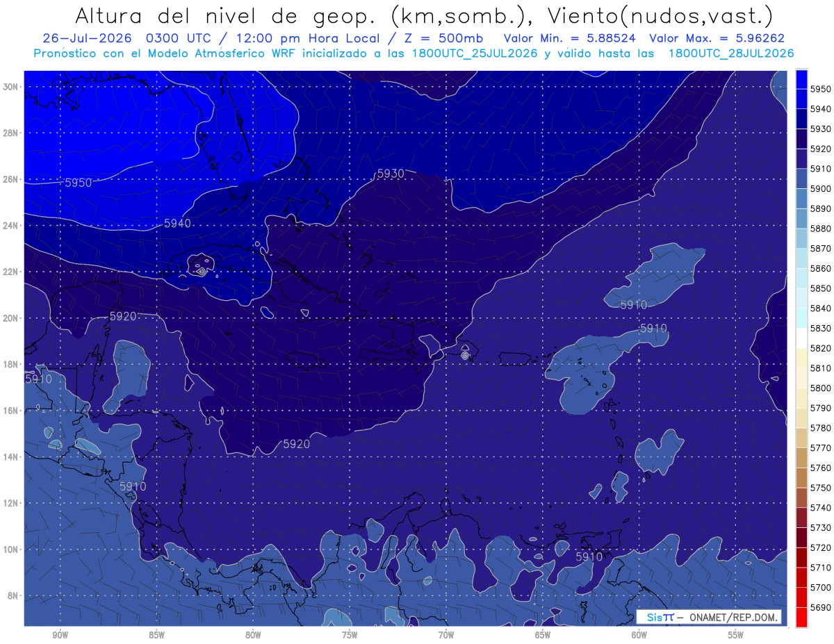Image resolution: width=834 pixels, height=644 pixels.
Task: Click the 28N latitude axis label
Action: click(x=12, y=133)
